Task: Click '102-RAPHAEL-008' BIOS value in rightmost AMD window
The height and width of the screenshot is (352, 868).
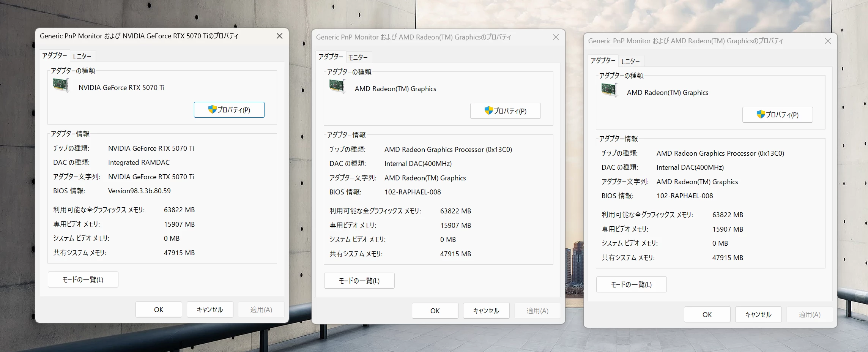Action: tap(685, 196)
